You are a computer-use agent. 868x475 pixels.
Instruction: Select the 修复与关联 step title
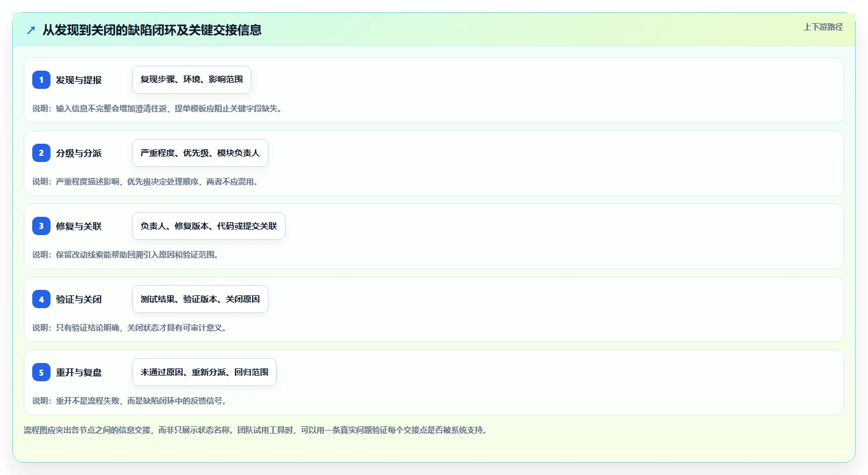click(x=79, y=226)
